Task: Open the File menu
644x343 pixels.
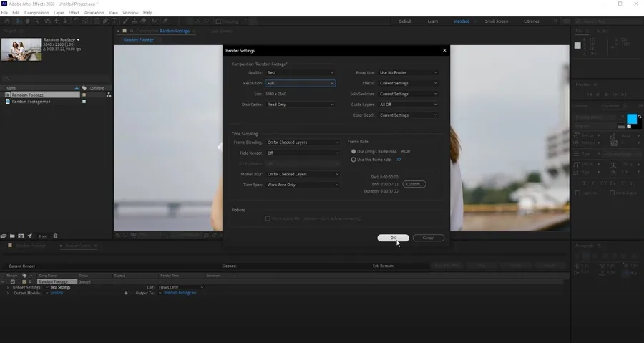Action: pyautogui.click(x=4, y=13)
